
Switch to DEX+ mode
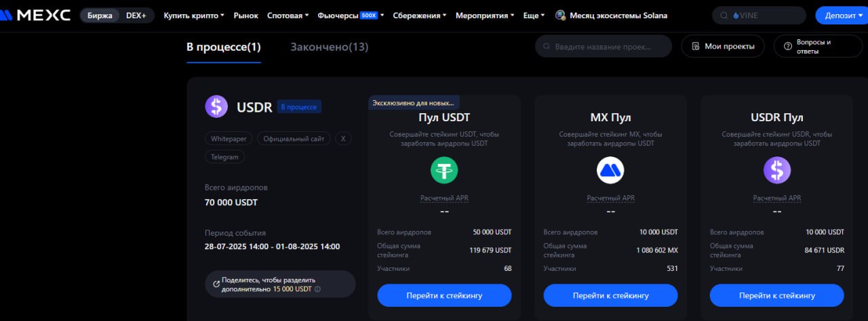(136, 15)
